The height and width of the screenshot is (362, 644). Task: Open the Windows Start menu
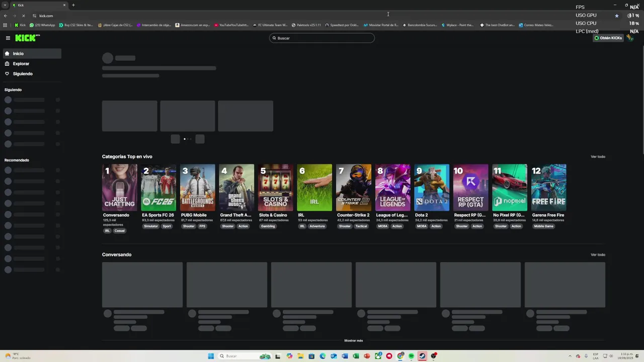click(x=211, y=356)
